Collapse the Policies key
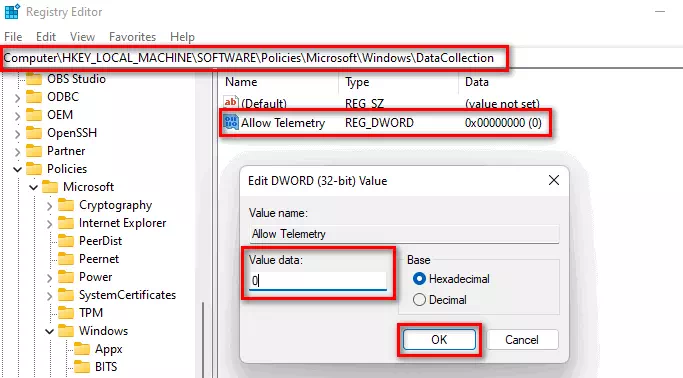 tap(17, 169)
